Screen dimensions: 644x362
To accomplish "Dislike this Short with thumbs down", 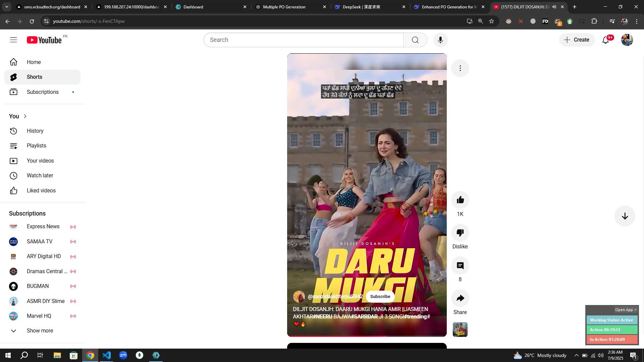I will (460, 233).
